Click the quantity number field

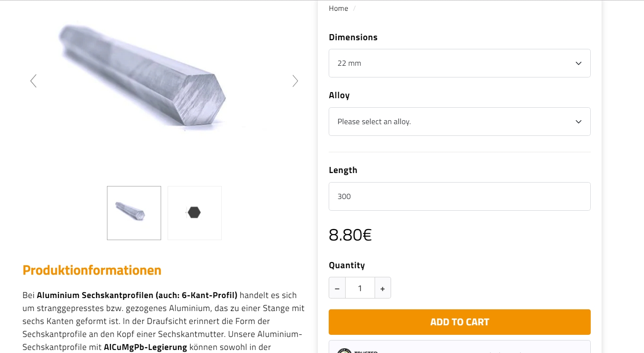360,288
